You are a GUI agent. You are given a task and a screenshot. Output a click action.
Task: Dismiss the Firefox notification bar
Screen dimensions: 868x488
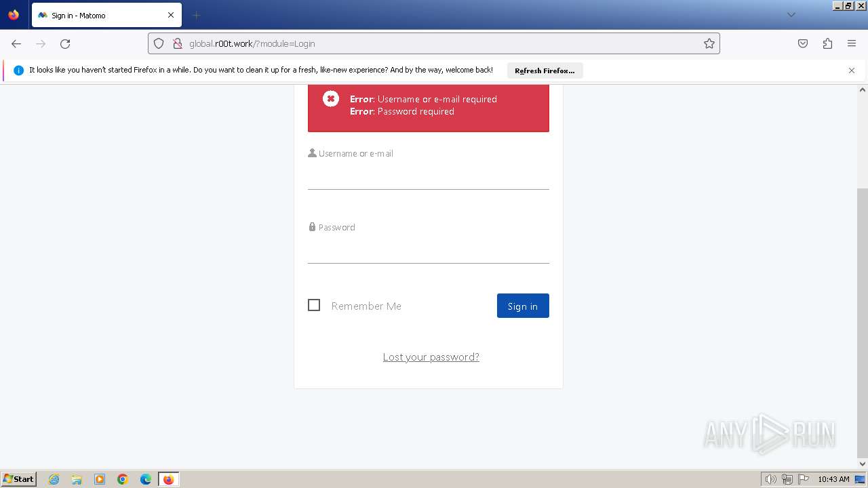(x=852, y=70)
